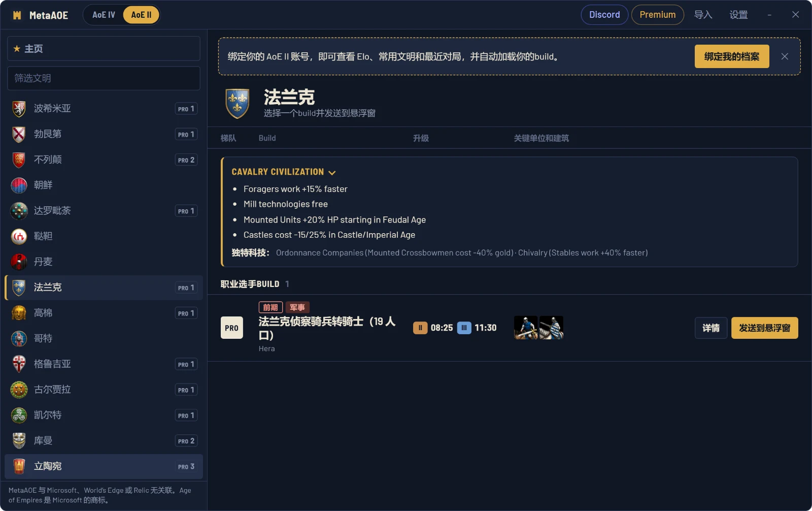Open the 设置 settings menu

coord(738,15)
